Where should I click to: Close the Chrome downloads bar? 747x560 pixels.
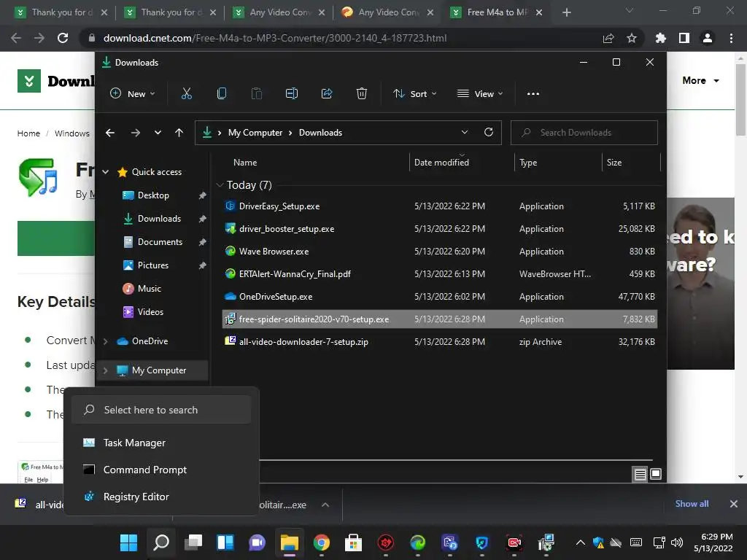(x=734, y=504)
